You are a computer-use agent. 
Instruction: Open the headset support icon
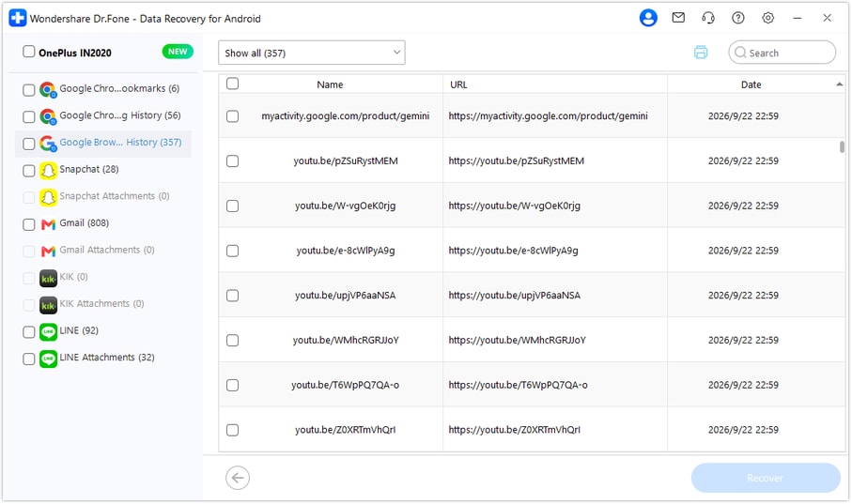point(708,18)
